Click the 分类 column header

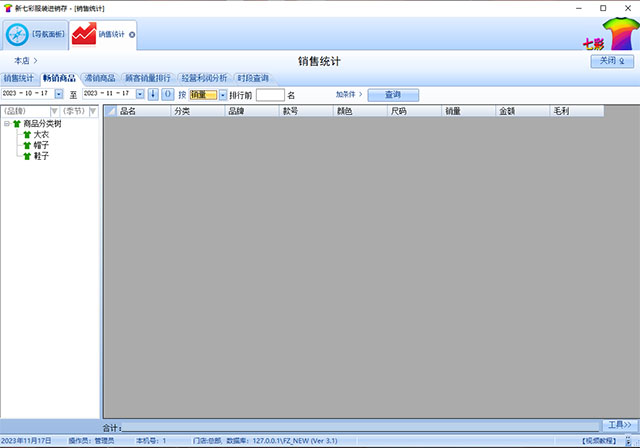click(198, 111)
